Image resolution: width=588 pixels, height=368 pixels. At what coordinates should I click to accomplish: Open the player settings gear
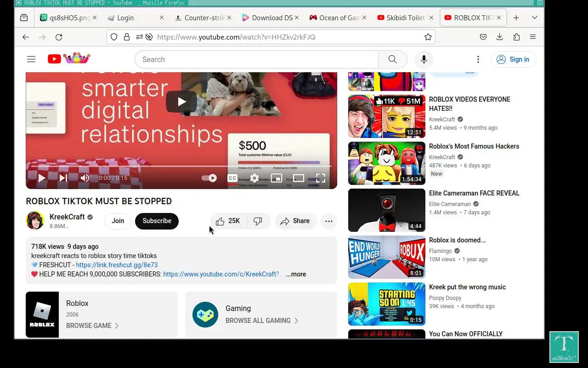pyautogui.click(x=254, y=178)
